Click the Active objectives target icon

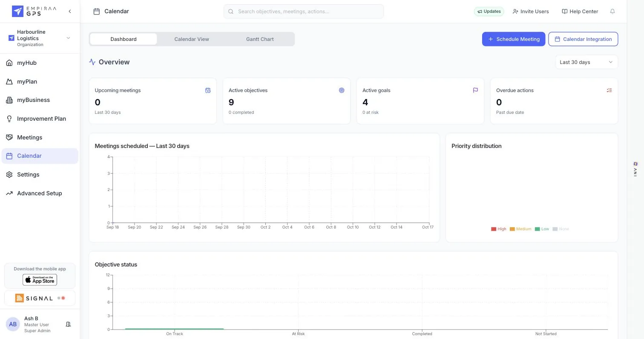point(342,90)
